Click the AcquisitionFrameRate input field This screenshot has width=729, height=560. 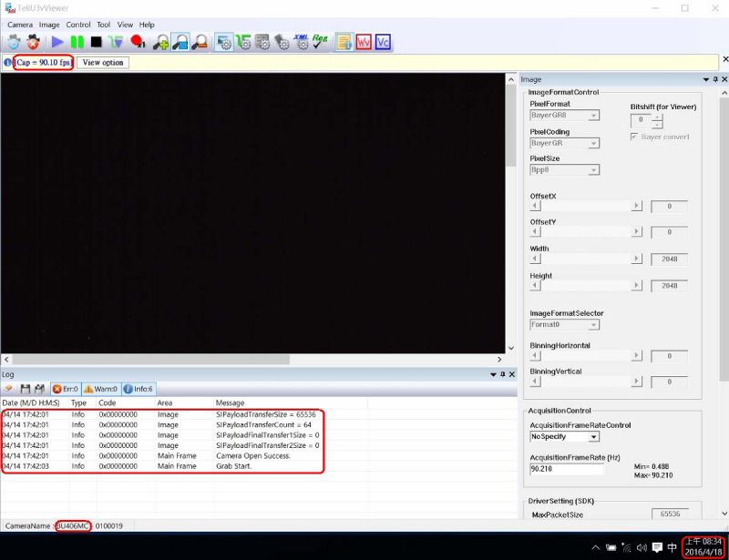coord(566,469)
